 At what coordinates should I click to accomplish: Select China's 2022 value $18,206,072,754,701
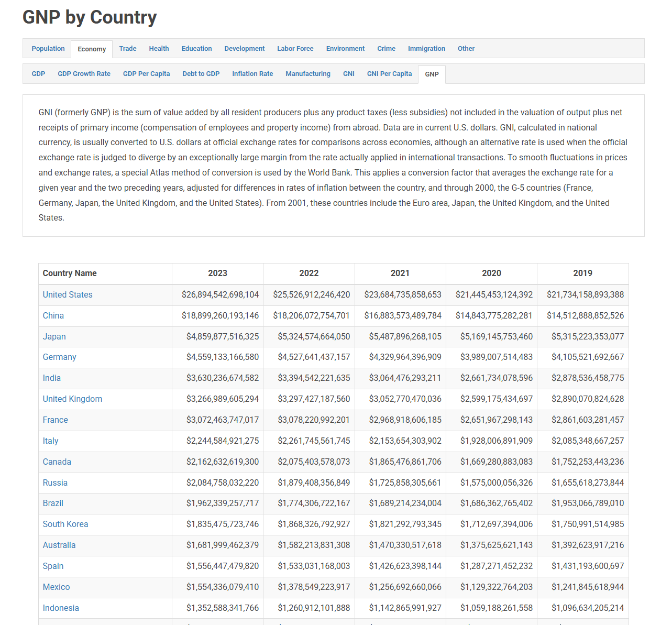pos(312,315)
